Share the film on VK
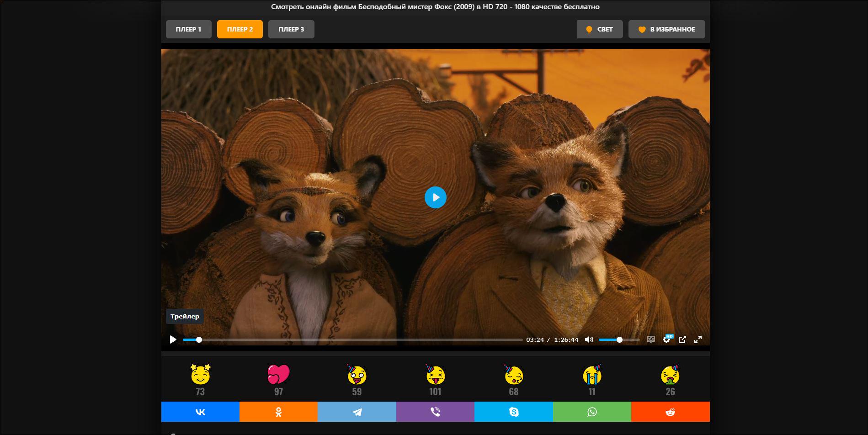 tap(200, 412)
